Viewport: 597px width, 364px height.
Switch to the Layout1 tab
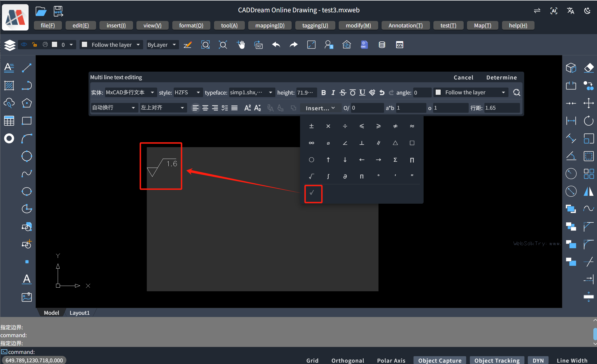[x=80, y=313]
